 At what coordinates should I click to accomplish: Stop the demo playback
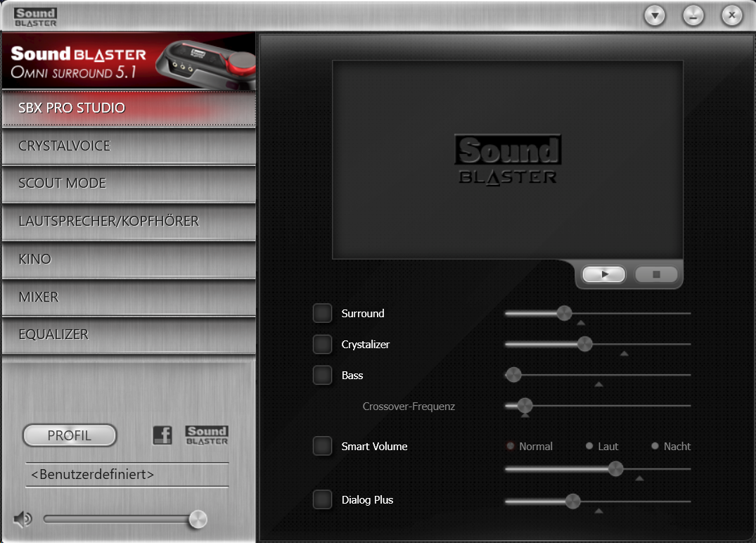click(656, 274)
